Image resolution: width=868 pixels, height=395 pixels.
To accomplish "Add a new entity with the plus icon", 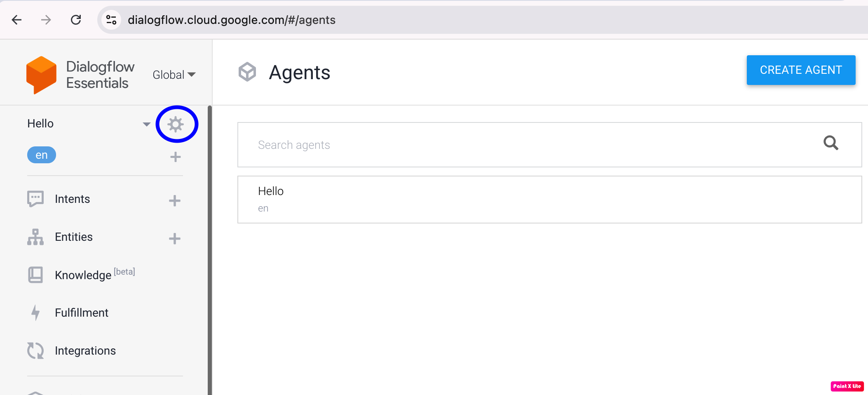I will [175, 238].
